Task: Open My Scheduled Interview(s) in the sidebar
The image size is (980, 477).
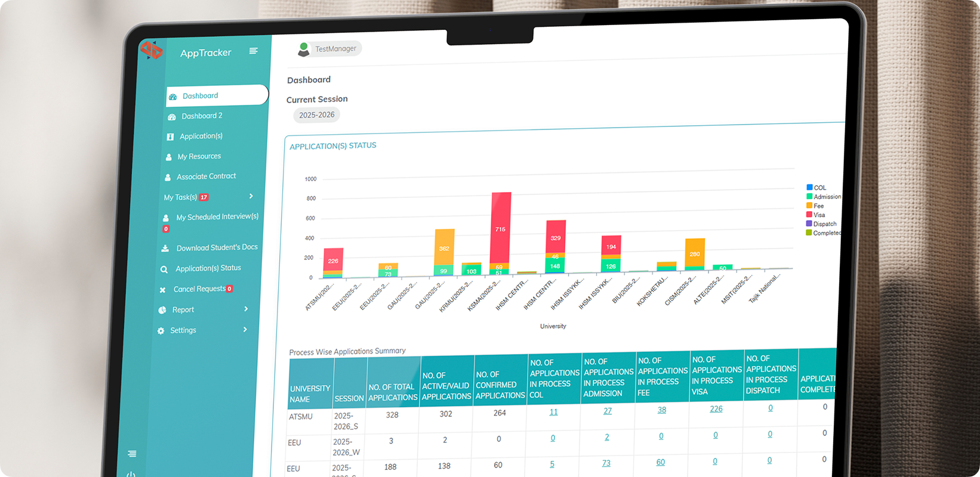Action: click(x=217, y=217)
